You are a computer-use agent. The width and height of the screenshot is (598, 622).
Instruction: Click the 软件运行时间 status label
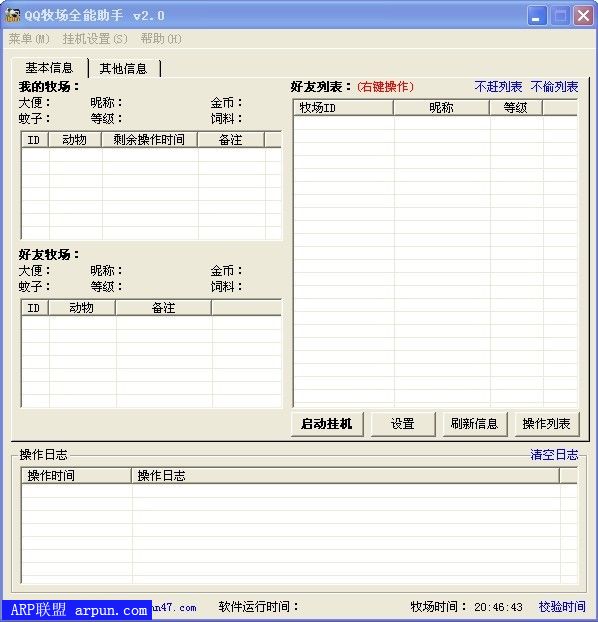[258, 607]
